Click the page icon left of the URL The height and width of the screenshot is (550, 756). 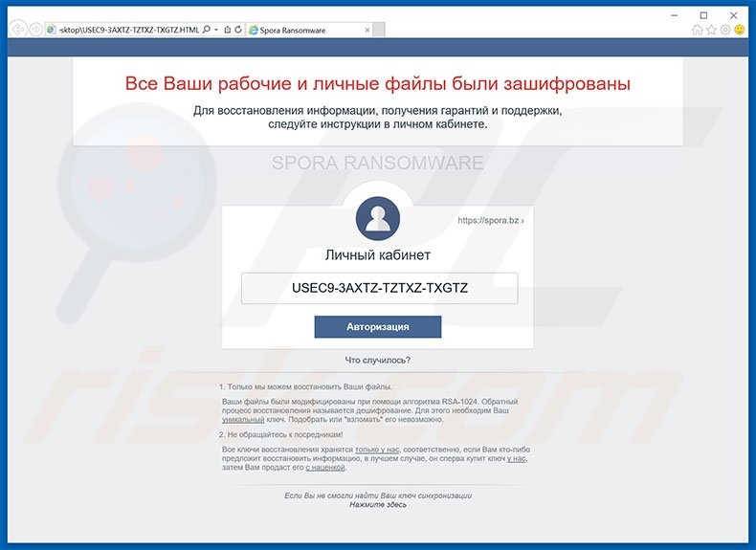(51, 30)
